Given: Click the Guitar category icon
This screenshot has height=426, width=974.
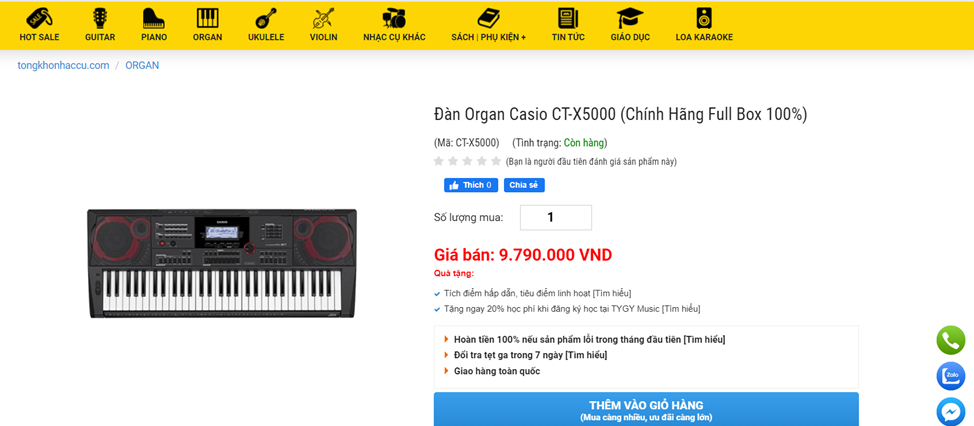Looking at the screenshot, I should (x=100, y=18).
